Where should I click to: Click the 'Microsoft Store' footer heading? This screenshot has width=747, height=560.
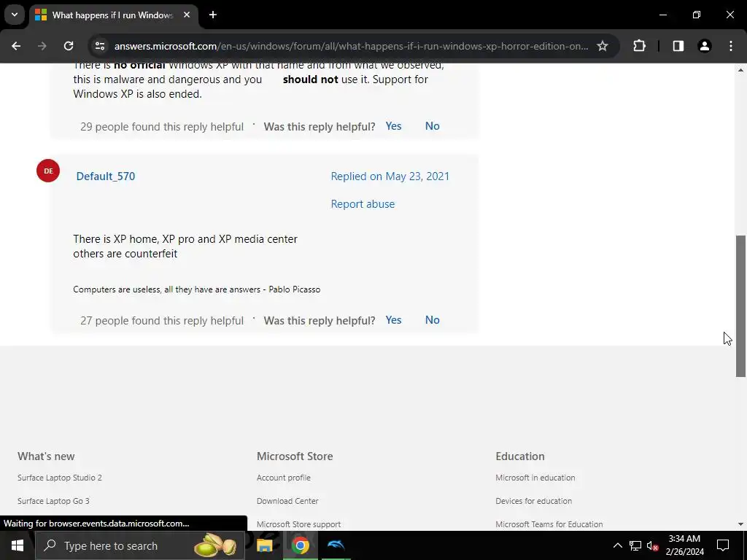point(295,456)
